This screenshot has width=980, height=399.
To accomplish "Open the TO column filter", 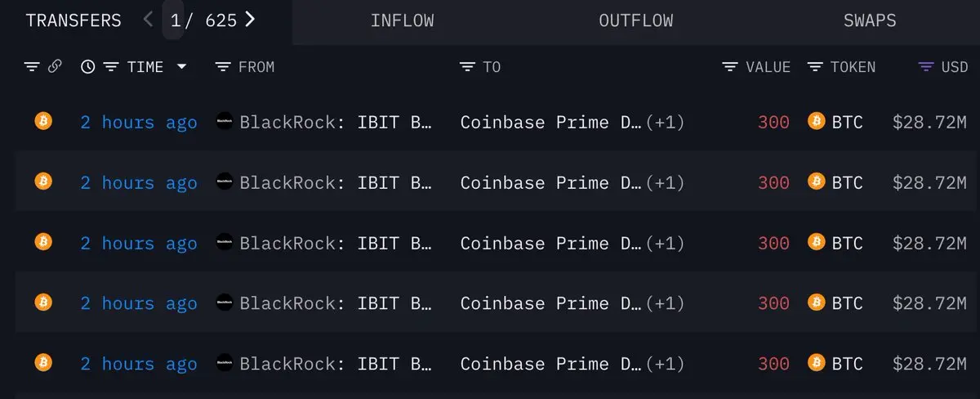I will coord(467,67).
